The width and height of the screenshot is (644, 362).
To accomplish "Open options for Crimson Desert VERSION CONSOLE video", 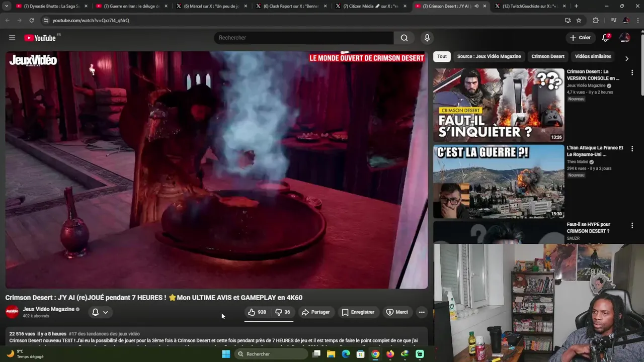I will coord(632,73).
